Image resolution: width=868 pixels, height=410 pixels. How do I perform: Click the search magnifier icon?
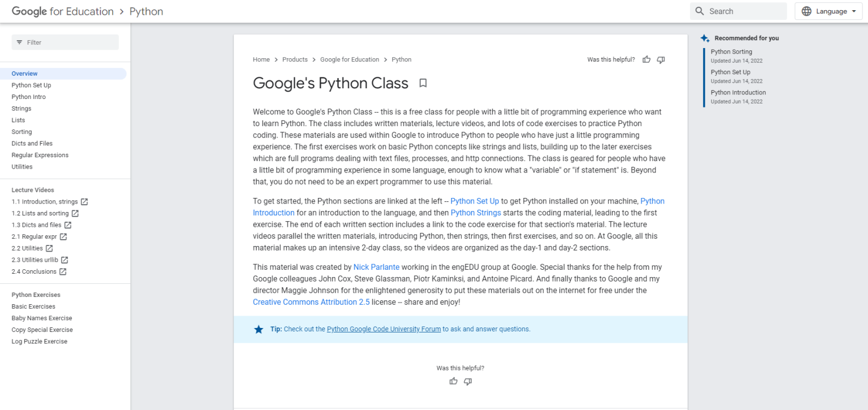point(700,11)
